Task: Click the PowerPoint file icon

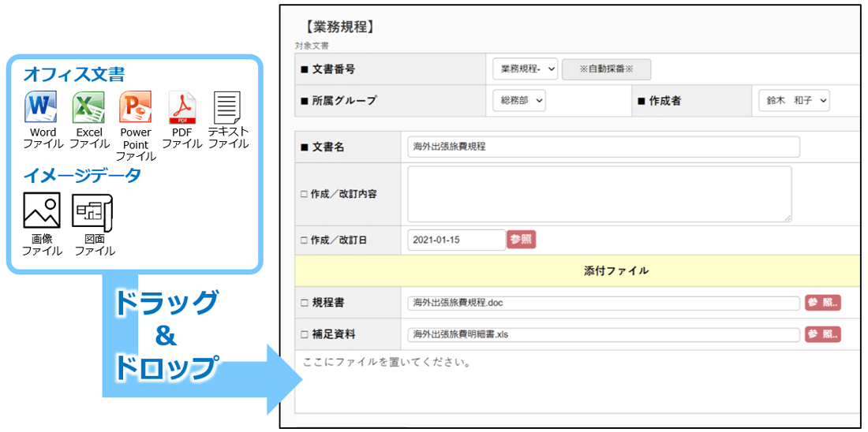Action: (x=135, y=107)
